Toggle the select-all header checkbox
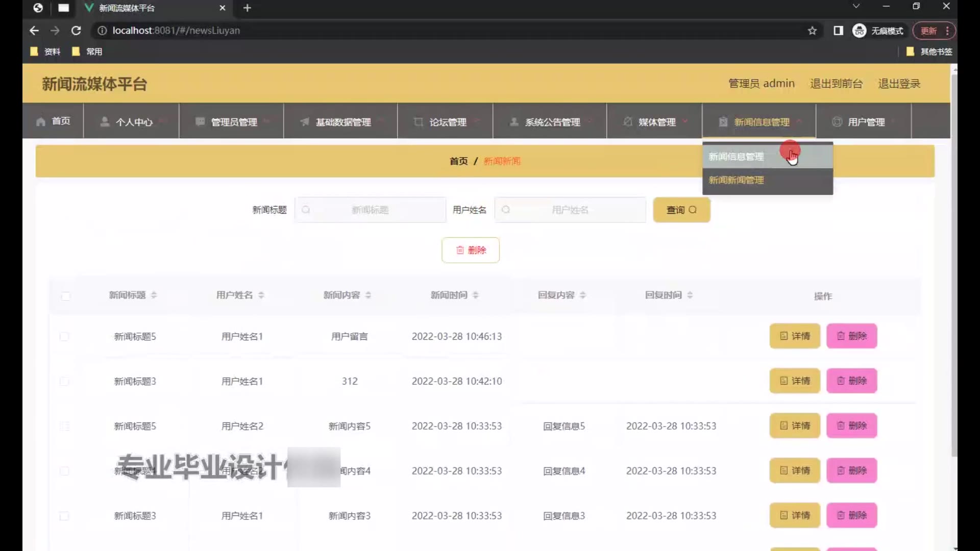Image resolution: width=980 pixels, height=551 pixels. click(65, 296)
